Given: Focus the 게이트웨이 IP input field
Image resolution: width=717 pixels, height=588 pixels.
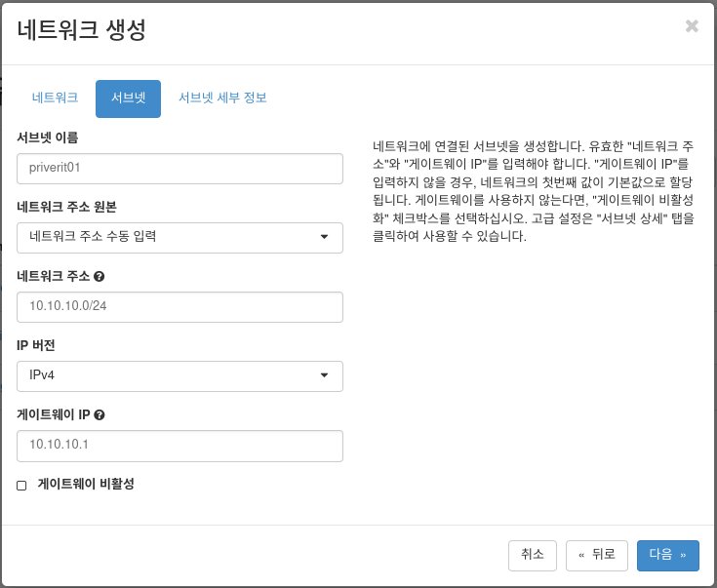Looking at the screenshot, I should point(179,446).
